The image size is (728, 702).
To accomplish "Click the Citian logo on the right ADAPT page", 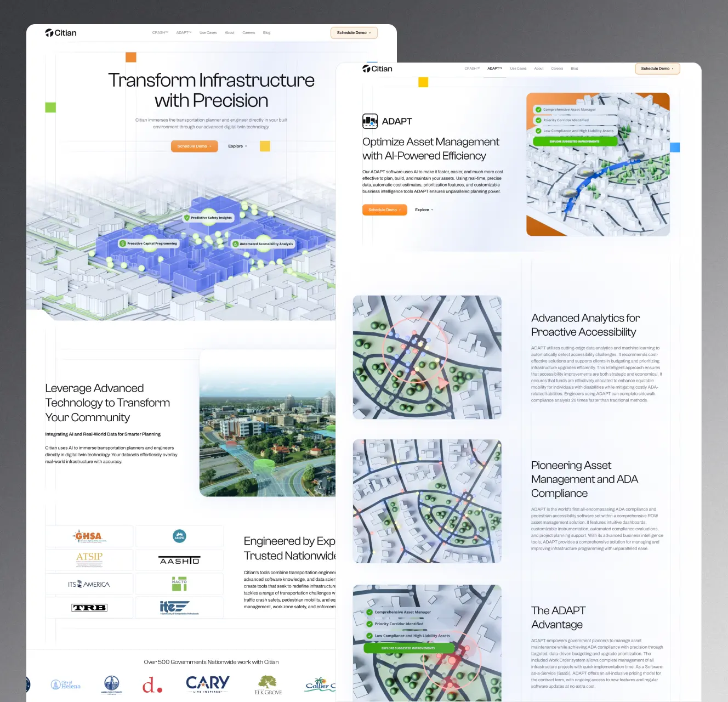I will (377, 69).
